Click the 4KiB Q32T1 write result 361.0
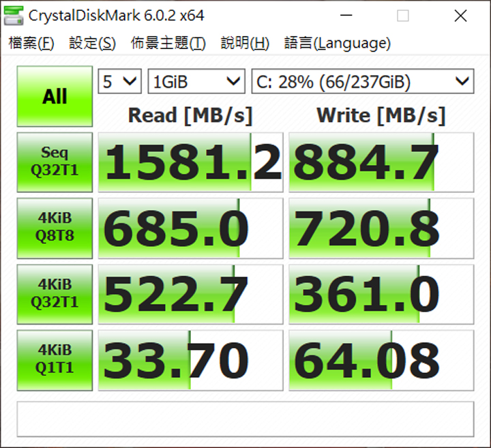Image resolution: width=491 pixels, height=448 pixels. pyautogui.click(x=381, y=295)
